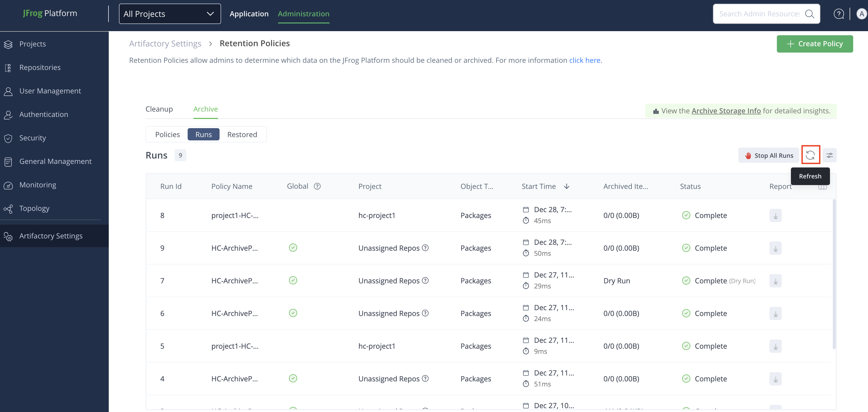Open the user avatar menu
The height and width of the screenshot is (412, 868).
[x=861, y=14]
